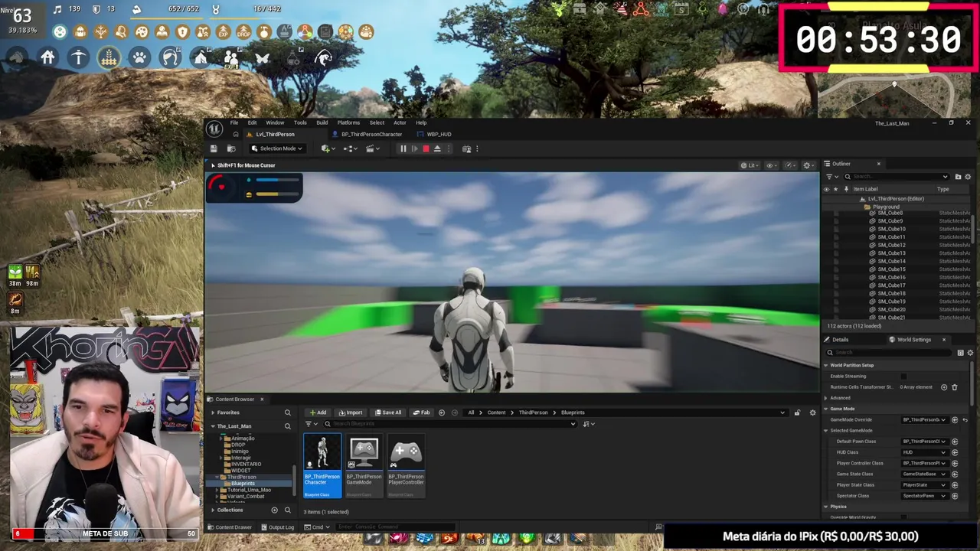
Task: Open the File menu
Action: 234,122
